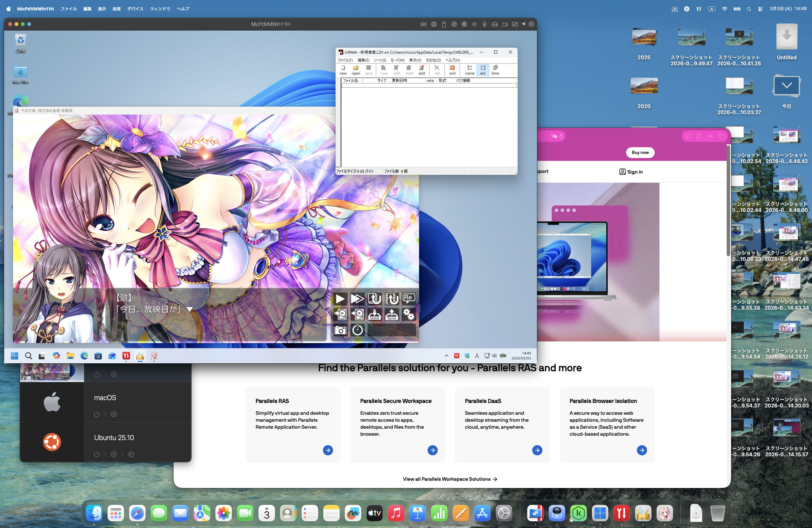Click the game power exit icon

pos(357,330)
